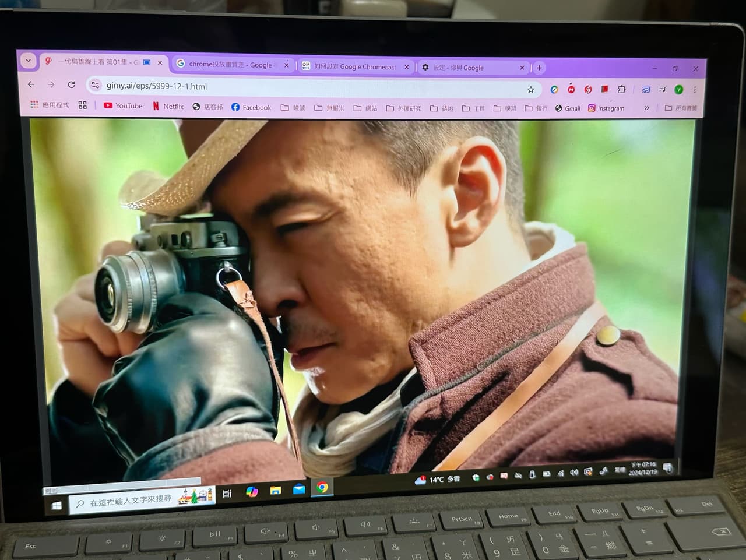Image resolution: width=746 pixels, height=560 pixels.
Task: Open the 應用程式 apps shortcut
Action: click(x=50, y=105)
